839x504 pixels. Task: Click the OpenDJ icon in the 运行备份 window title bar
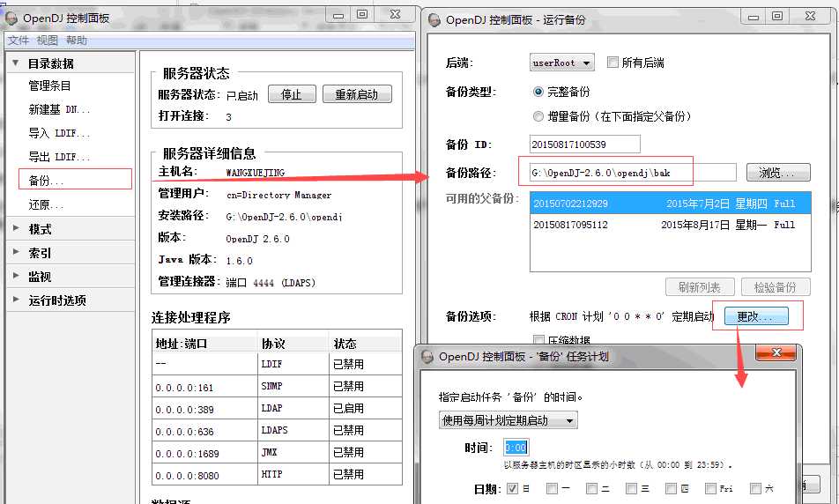[434, 20]
